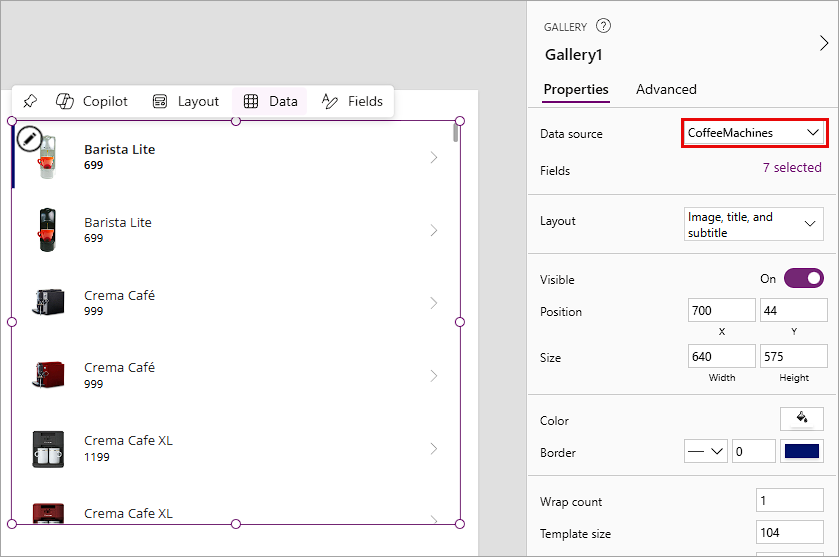The height and width of the screenshot is (557, 839).
Task: Click the pin icon in the floating toolbar
Action: click(30, 101)
